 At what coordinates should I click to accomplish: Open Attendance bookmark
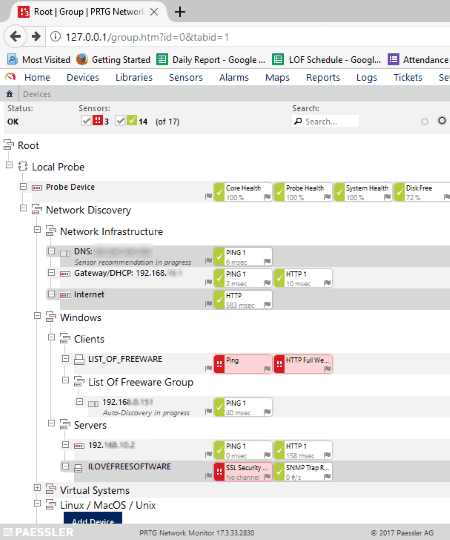(x=419, y=60)
